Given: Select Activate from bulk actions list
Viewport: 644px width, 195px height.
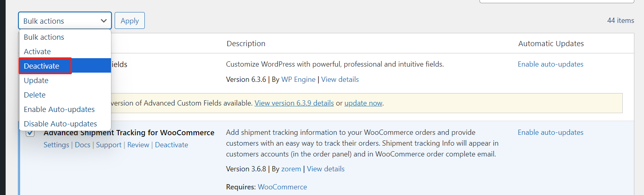Looking at the screenshot, I should (37, 52).
